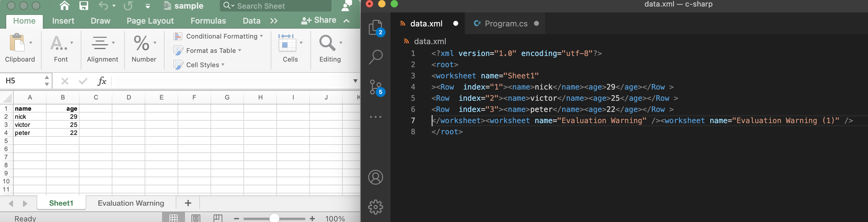Select the Evaluation Warning sheet tab
The height and width of the screenshot is (222, 868).
coord(131,203)
